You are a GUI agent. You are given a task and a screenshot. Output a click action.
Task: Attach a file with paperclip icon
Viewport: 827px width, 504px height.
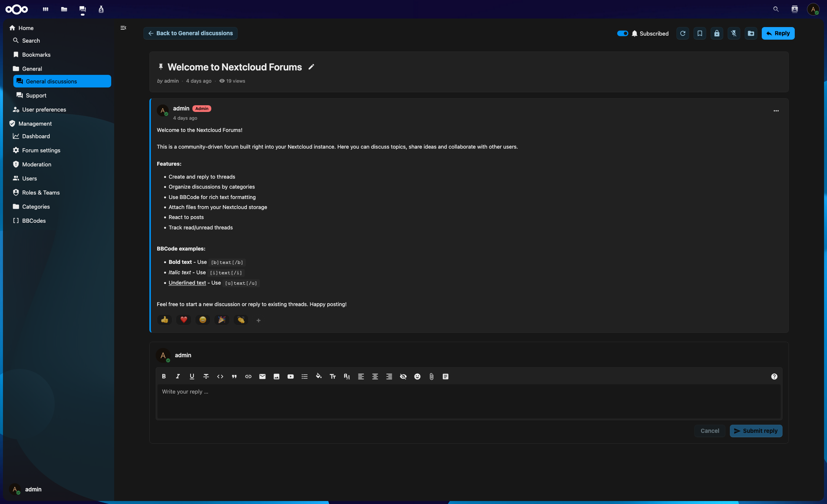coord(431,377)
